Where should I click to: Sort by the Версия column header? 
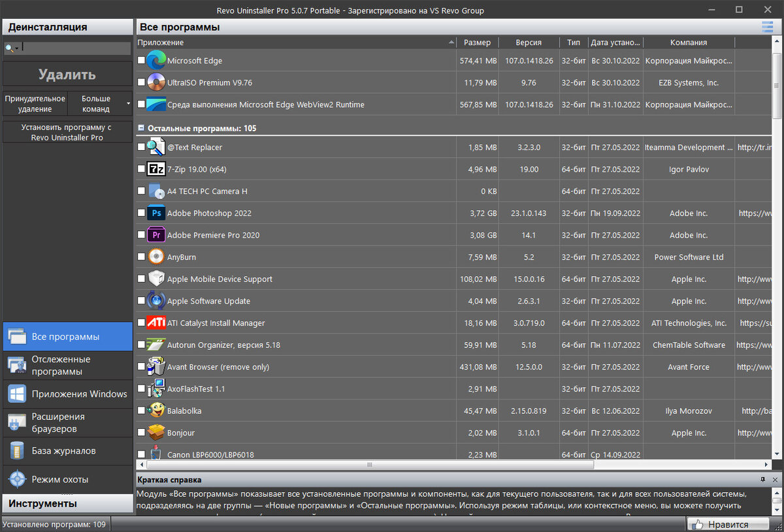[x=529, y=42]
